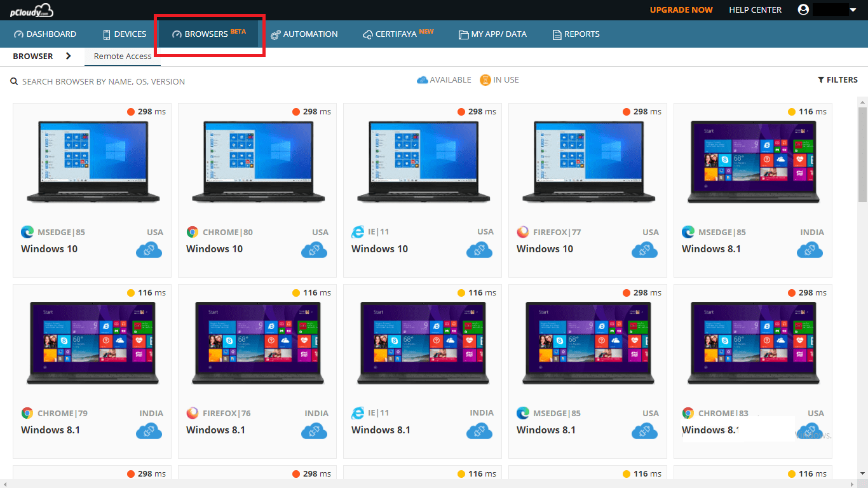868x488 pixels.
Task: Open the Reports tab
Action: [576, 34]
